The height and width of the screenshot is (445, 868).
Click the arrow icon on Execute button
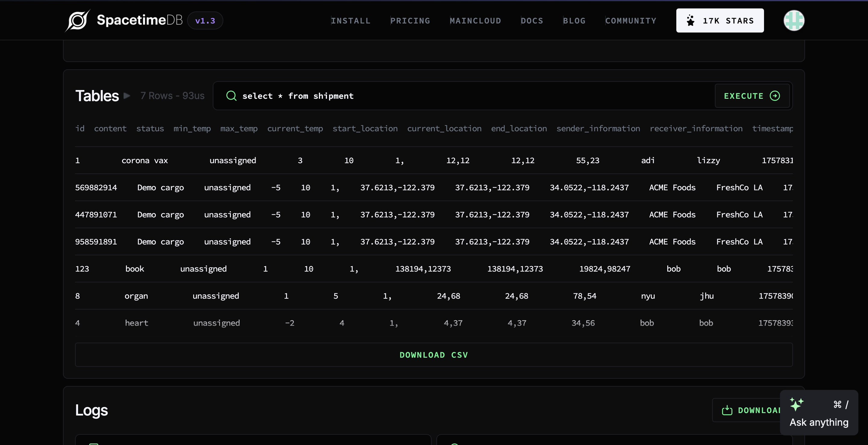click(775, 96)
